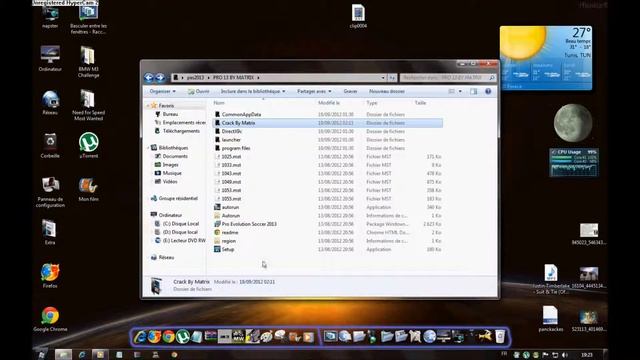Refresh the Explorer address bar
Viewport: 640px width, 360px height.
pyautogui.click(x=392, y=78)
